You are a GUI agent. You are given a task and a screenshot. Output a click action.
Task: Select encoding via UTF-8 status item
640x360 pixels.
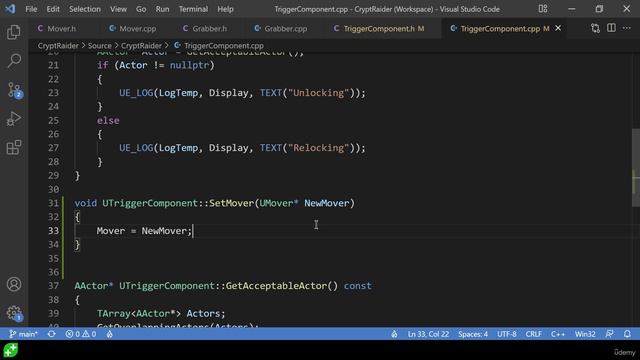click(507, 334)
